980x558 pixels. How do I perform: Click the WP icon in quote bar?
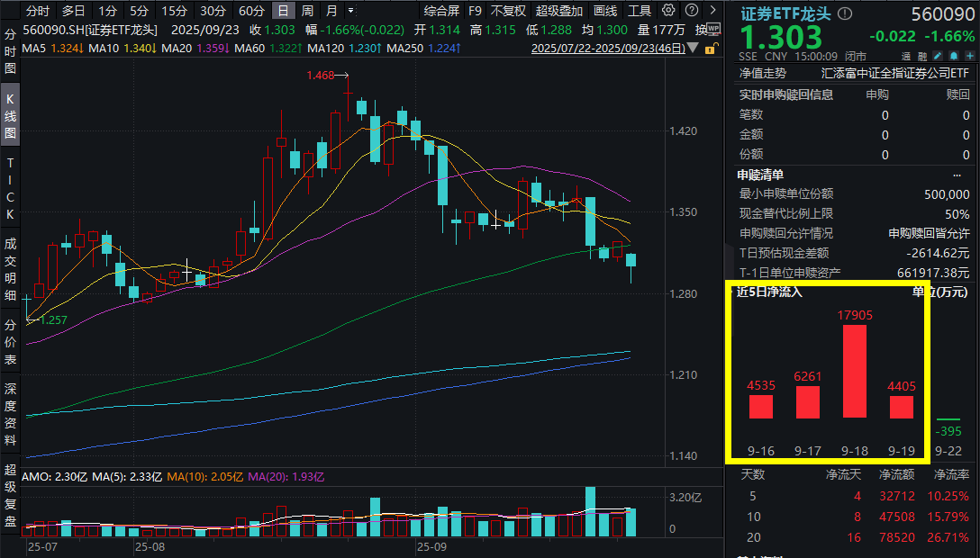coord(713,28)
